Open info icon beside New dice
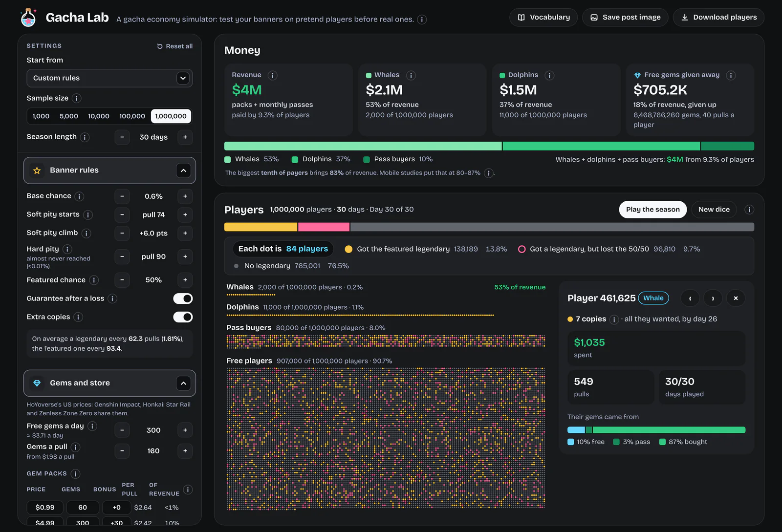Screen dimensions: 782x532 [x=749, y=210]
